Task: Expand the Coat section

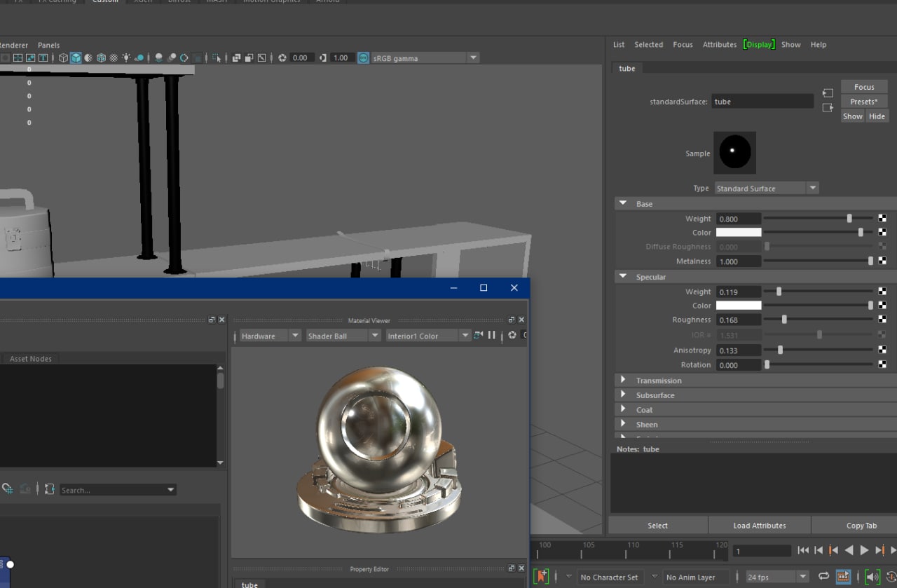Action: point(623,409)
